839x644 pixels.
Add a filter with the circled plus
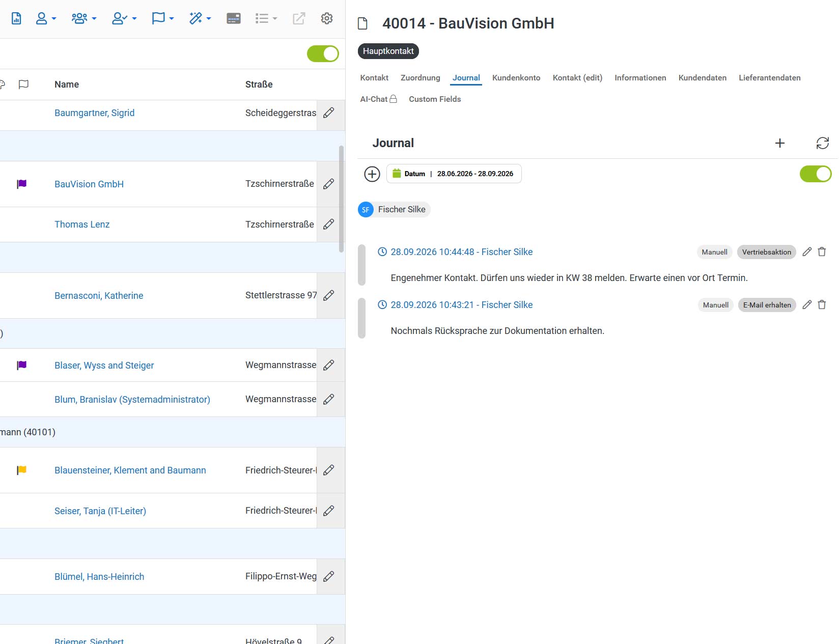coord(372,174)
